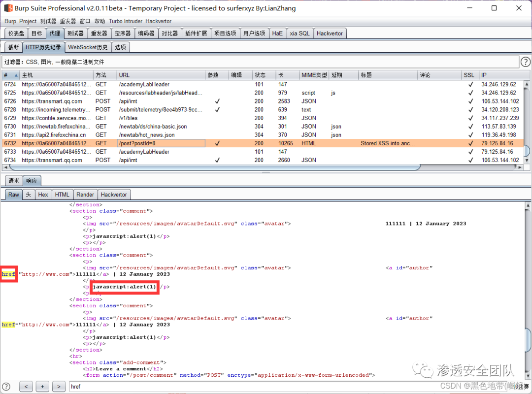Viewport: 532px width, 394px height.
Task: Select the HTTP历史记录 sub-tab
Action: (43, 47)
